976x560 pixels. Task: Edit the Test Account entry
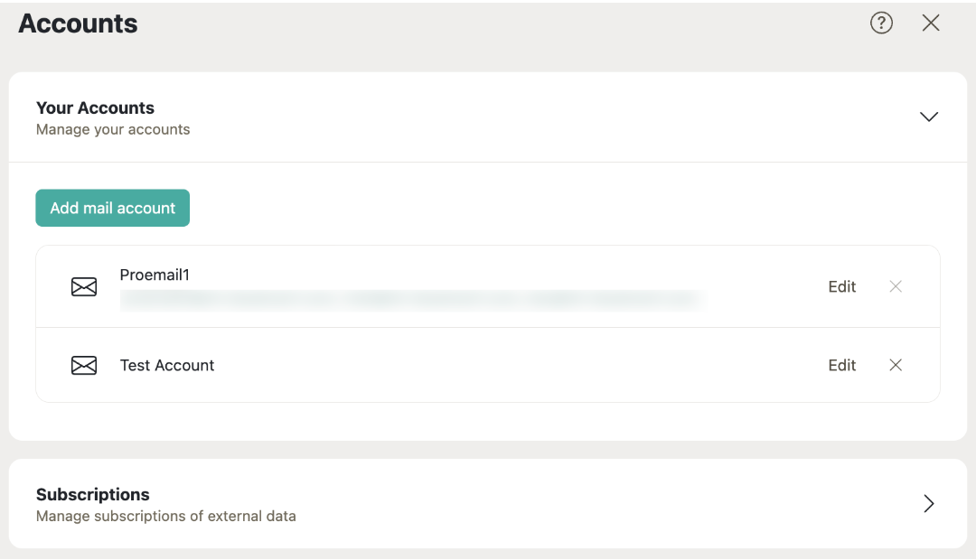click(x=841, y=365)
